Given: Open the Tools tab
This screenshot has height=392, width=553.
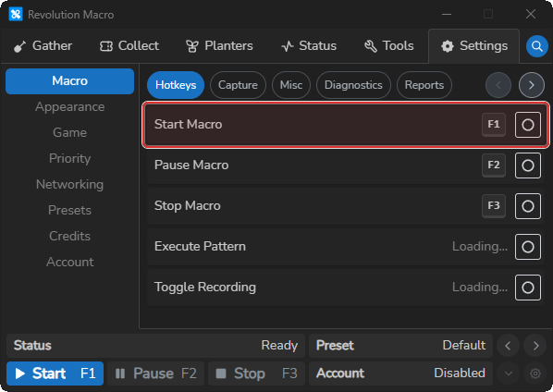Looking at the screenshot, I should pos(388,46).
